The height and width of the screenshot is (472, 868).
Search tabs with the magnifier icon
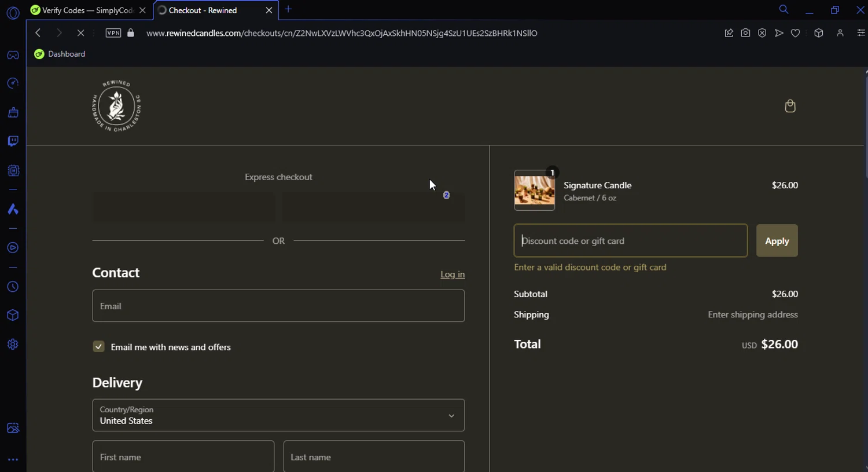coord(784,9)
